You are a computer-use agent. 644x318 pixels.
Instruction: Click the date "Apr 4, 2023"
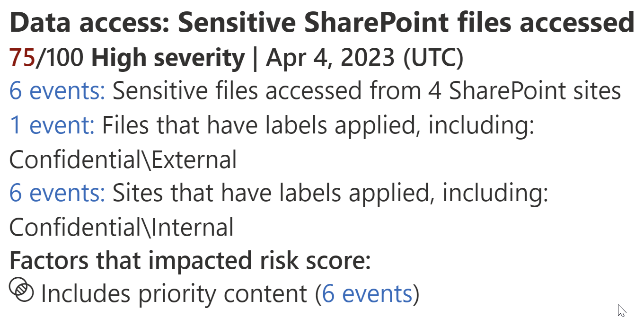point(330,58)
